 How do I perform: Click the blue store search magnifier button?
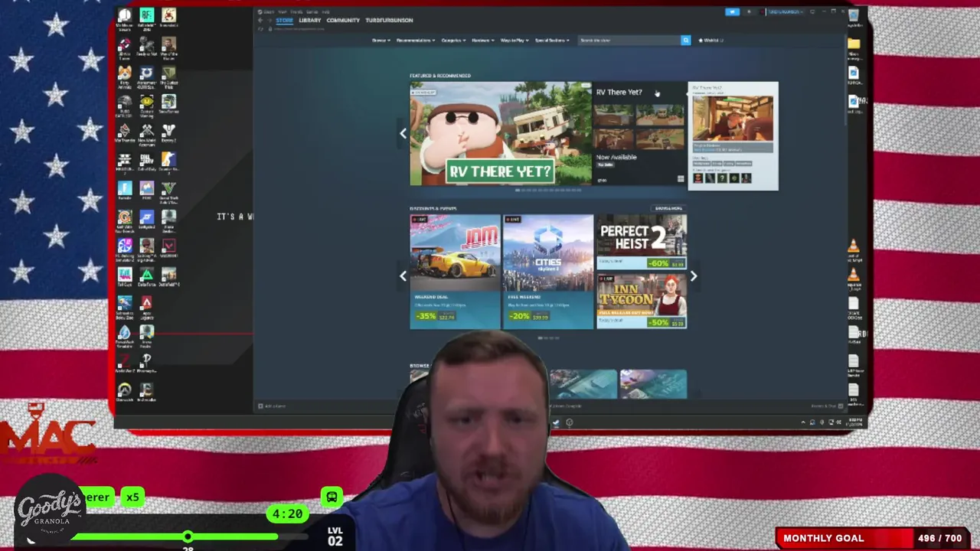pos(685,40)
